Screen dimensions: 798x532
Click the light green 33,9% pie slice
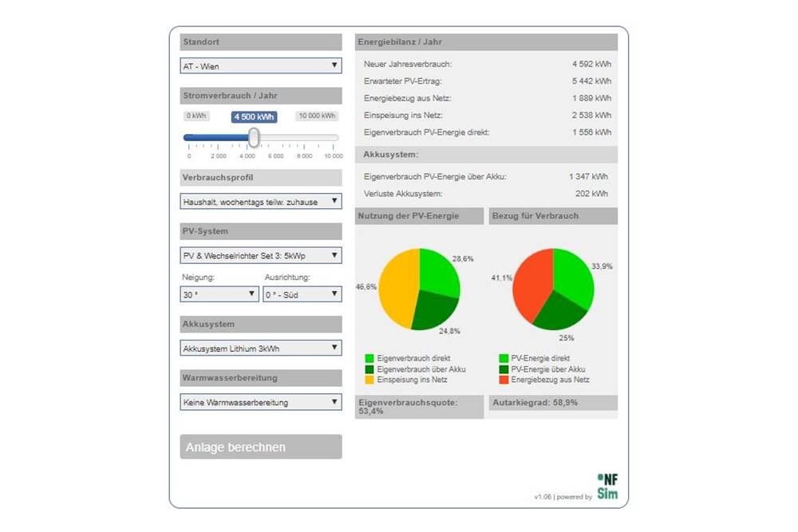pos(574,278)
